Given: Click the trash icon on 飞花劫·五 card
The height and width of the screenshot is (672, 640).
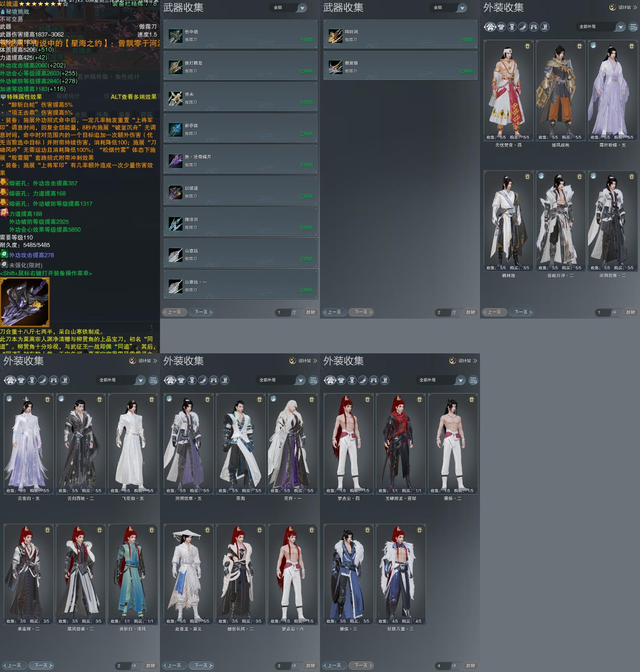Looking at the screenshot, I should coord(152,400).
